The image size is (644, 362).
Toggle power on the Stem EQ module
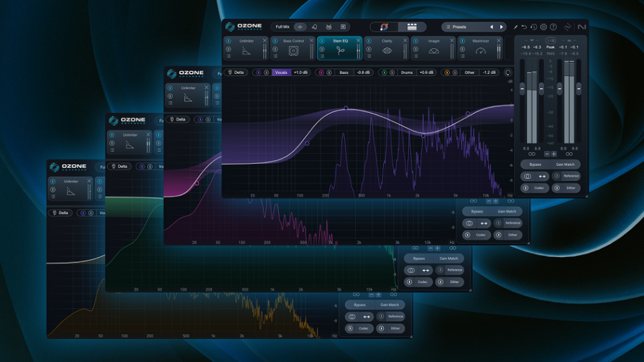coord(322,41)
